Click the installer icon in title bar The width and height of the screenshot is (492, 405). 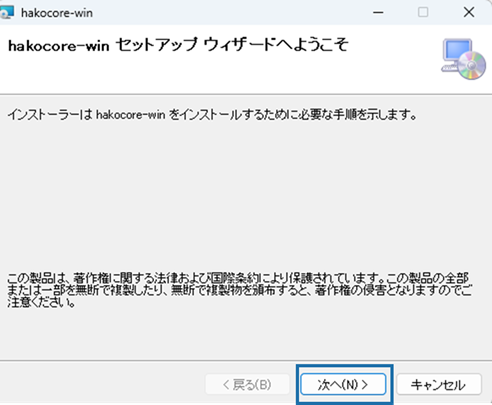point(7,13)
